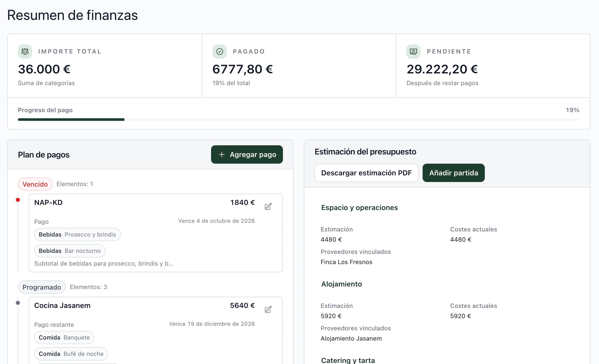Click the Alojamiento category heading
Image resolution: width=599 pixels, height=364 pixels.
tap(342, 284)
